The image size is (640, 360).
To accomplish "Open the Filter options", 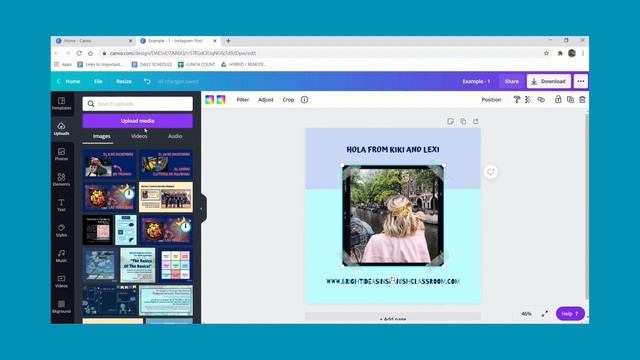I will [243, 100].
